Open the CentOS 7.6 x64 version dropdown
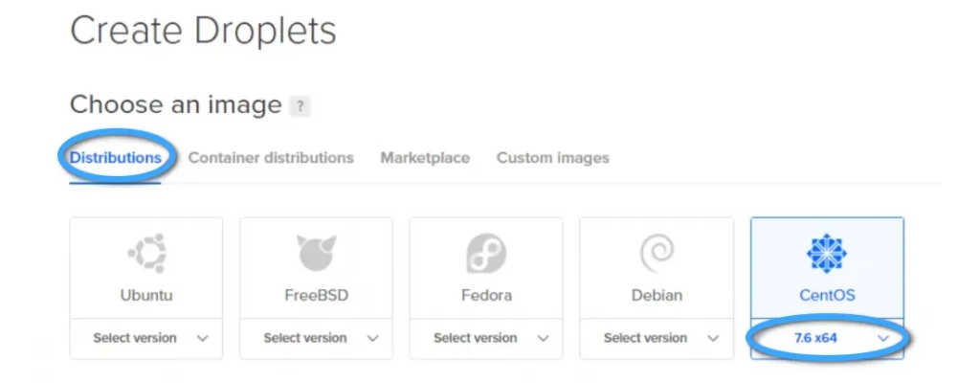980x383 pixels. (x=827, y=338)
